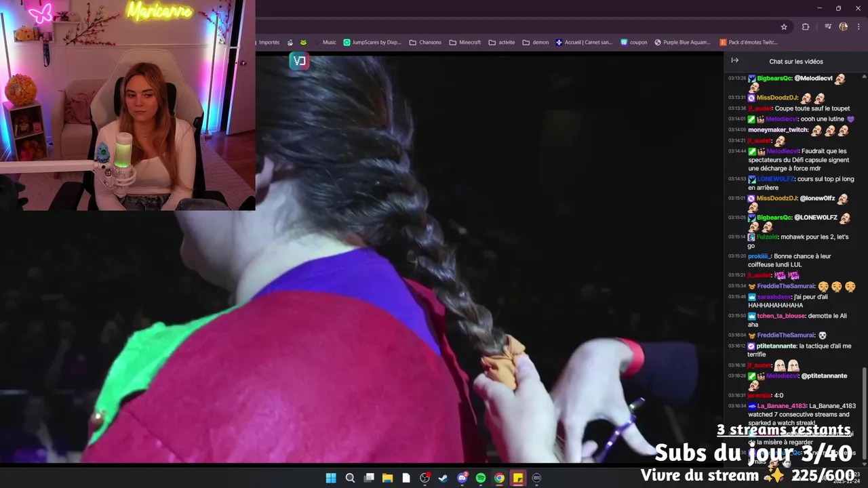Viewport: 868px width, 488px height.
Task: Switch to OBS Studio in the taskbar
Action: 425,478
